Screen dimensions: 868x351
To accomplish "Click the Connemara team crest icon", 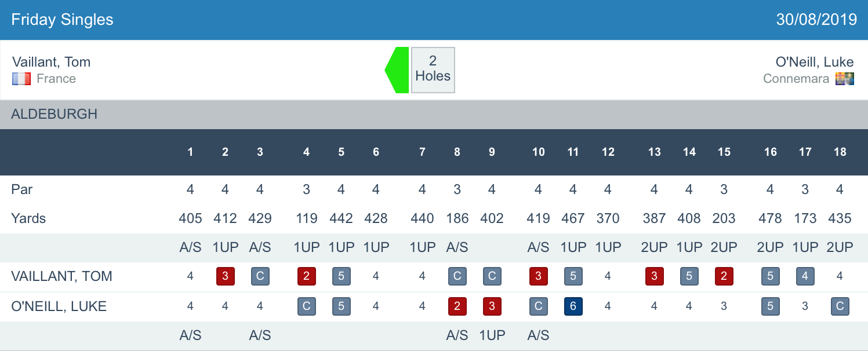I will click(x=844, y=79).
